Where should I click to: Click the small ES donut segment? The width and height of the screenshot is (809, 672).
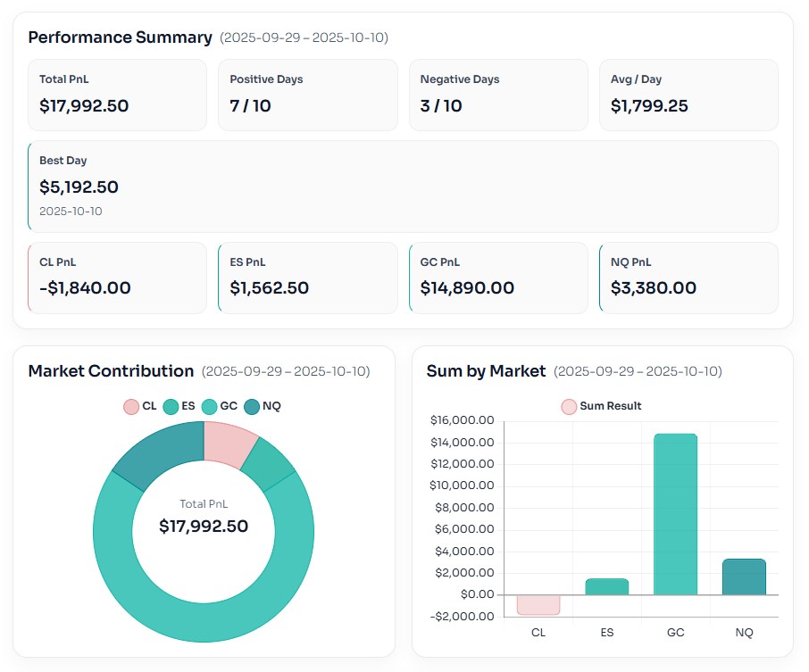pos(268,462)
